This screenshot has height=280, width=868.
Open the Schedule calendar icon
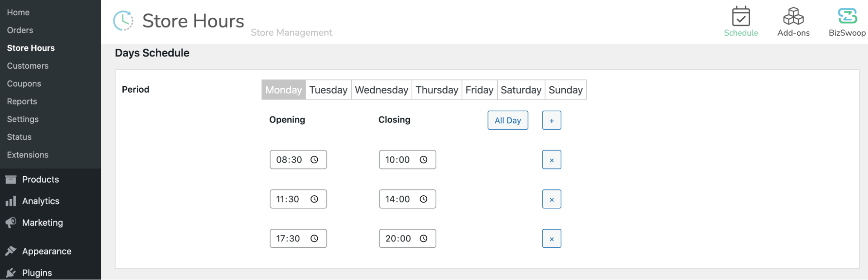coord(741,17)
